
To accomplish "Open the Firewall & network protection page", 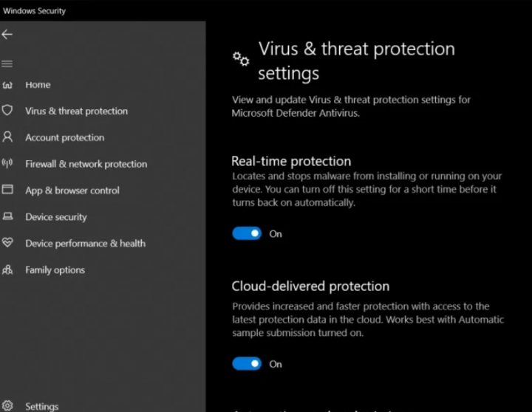I will point(86,164).
